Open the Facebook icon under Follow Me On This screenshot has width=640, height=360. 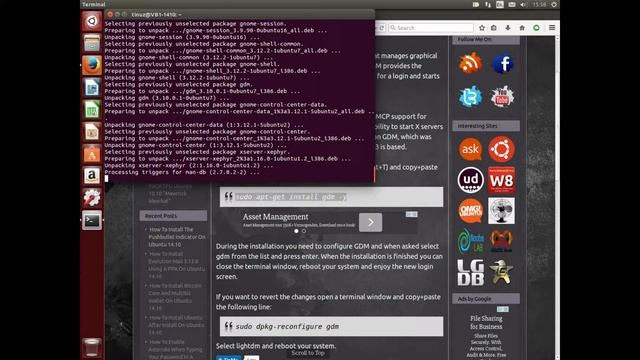(502, 64)
